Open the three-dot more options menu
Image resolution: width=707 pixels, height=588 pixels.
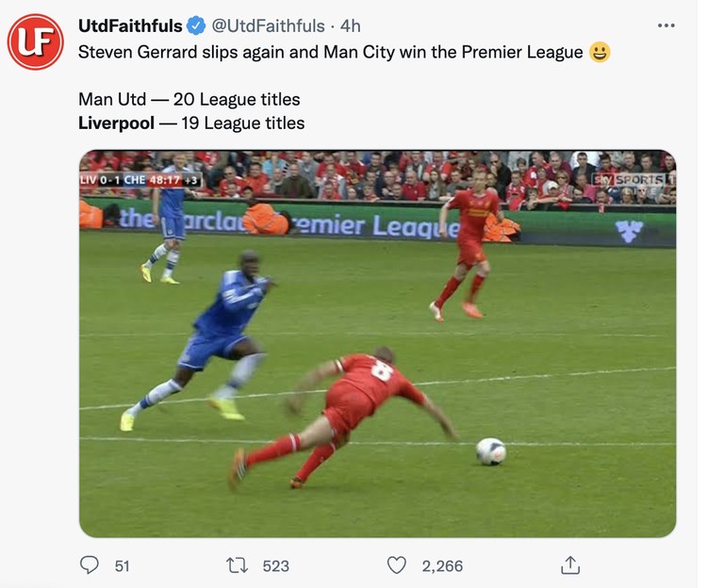pos(666,25)
